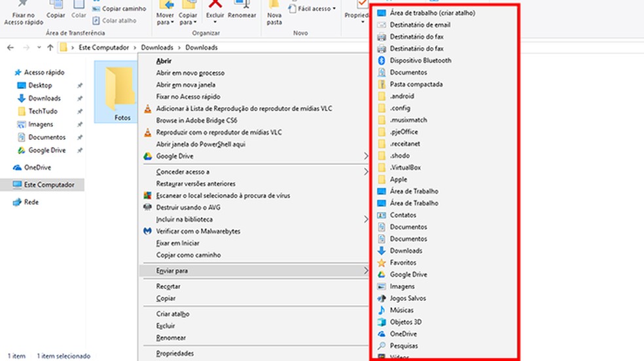Viewport: 644px width, 361px height.
Task: Open Fácil acesso dropdown
Action: coord(312,9)
